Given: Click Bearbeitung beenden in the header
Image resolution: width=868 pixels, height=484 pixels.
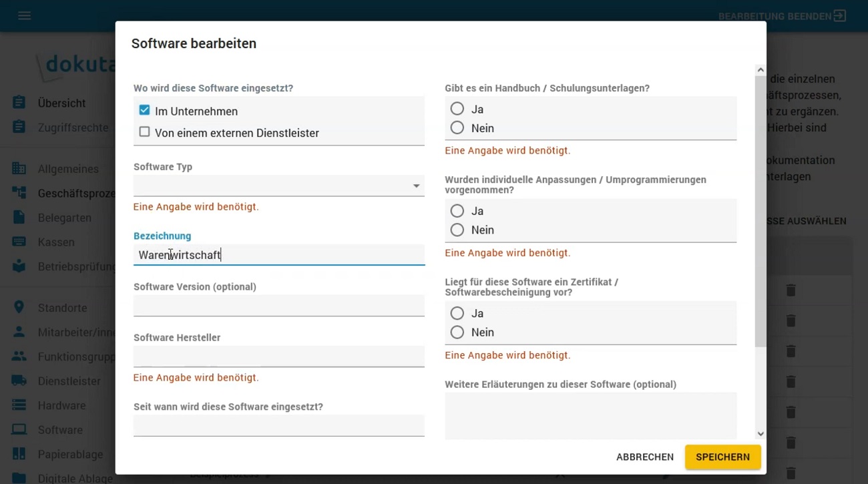Looking at the screenshot, I should tap(775, 15).
